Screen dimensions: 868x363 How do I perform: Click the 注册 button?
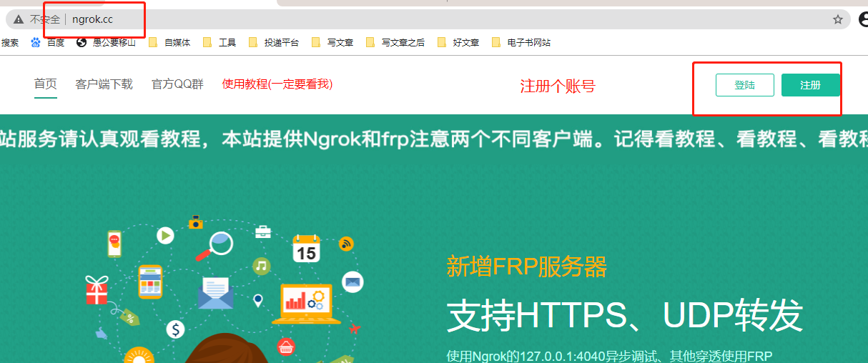(x=810, y=85)
